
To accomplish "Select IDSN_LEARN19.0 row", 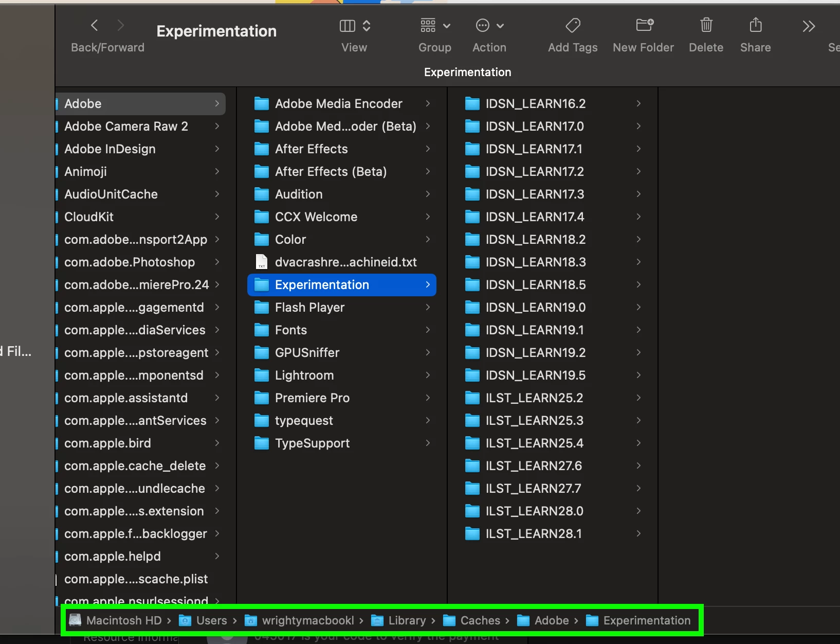I will [553, 308].
